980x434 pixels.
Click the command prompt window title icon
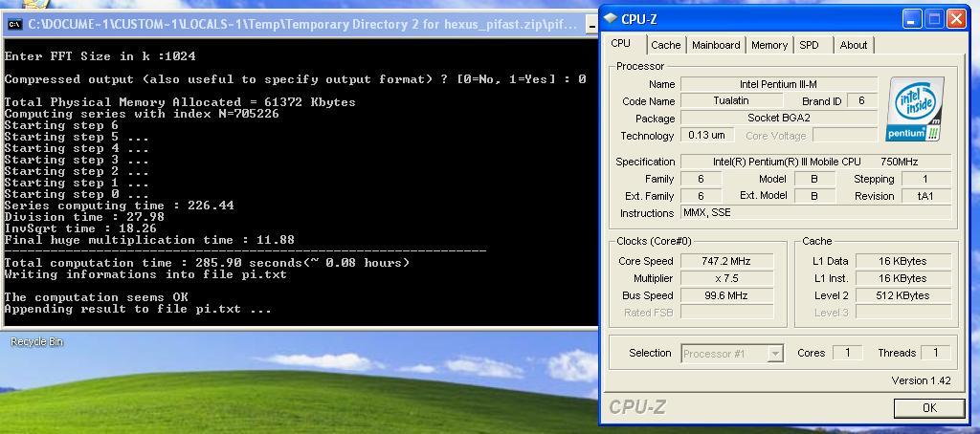point(14,24)
